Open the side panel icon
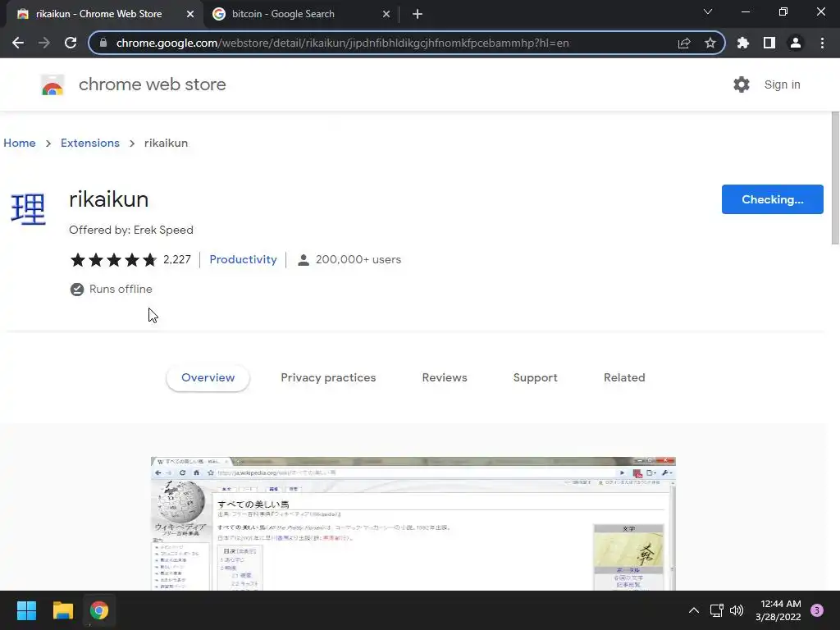 769,43
